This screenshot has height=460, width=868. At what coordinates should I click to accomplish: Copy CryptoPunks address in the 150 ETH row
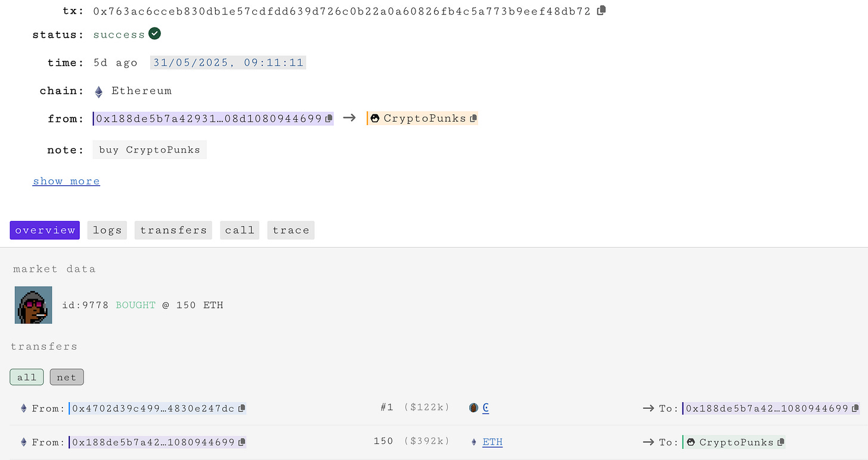pyautogui.click(x=780, y=443)
